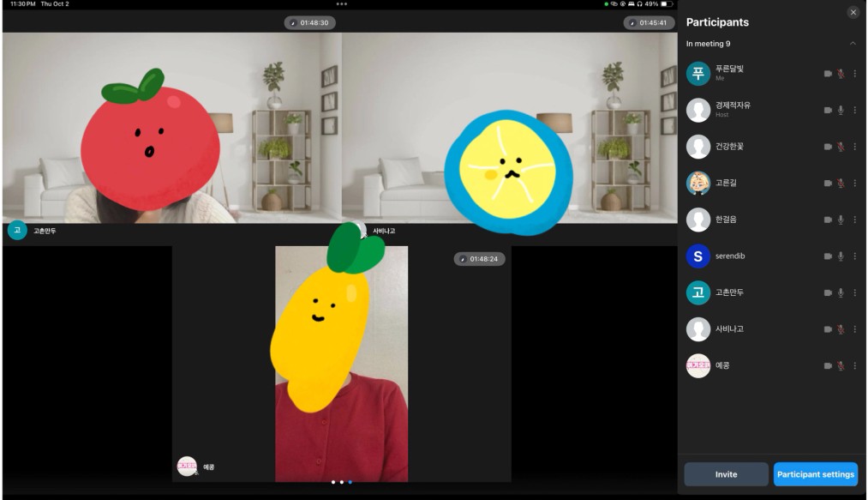The width and height of the screenshot is (868, 500).
Task: Close the Participants panel with the X
Action: point(853,12)
